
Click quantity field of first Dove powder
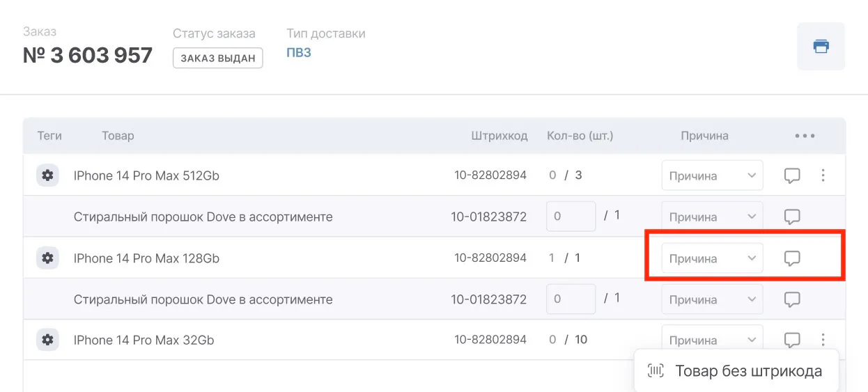coord(571,217)
